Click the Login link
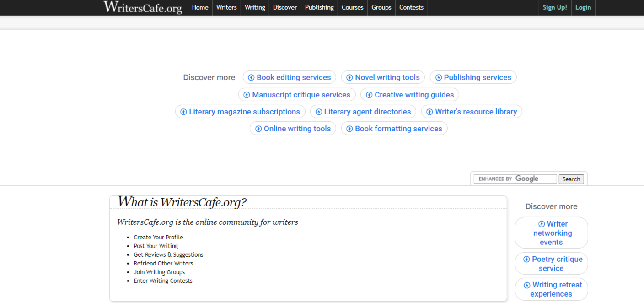Screen dimensions: 644x303 [583, 7]
